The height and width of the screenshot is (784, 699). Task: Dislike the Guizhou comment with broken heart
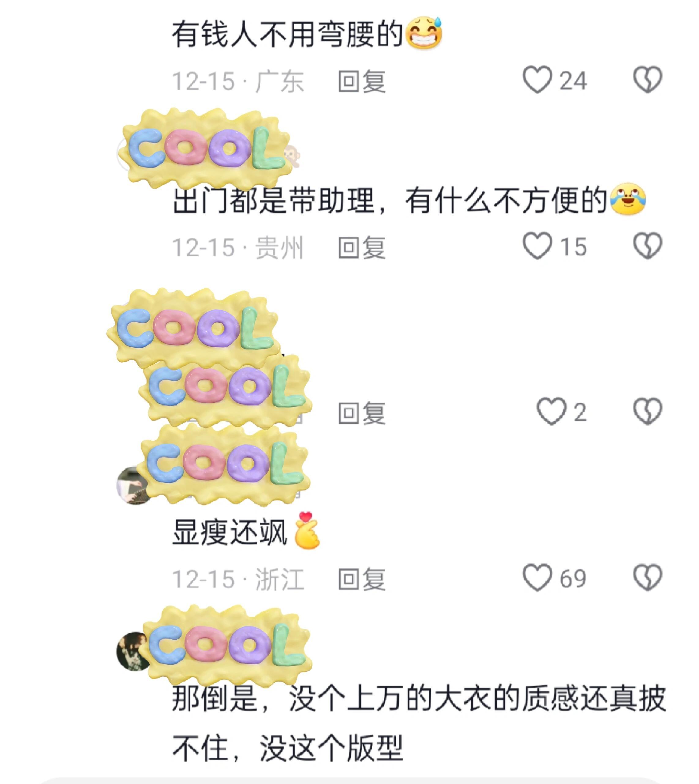coord(648,246)
